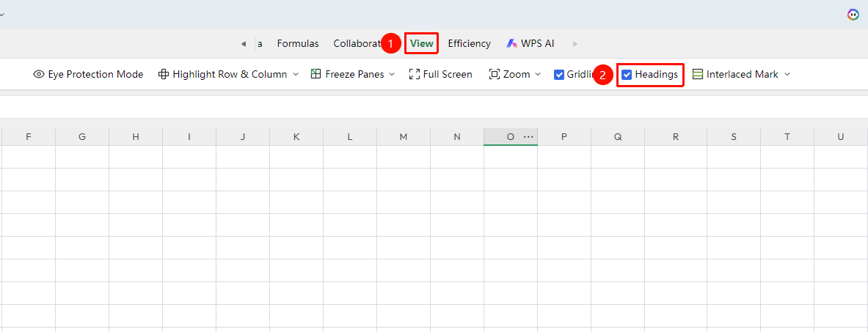
Task: Select column H header
Action: tap(136, 136)
